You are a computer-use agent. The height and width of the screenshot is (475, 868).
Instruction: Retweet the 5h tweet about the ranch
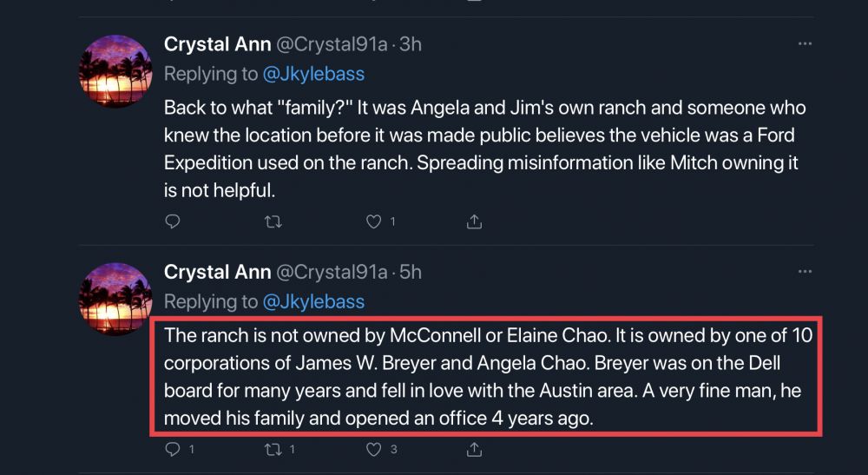coord(273,449)
